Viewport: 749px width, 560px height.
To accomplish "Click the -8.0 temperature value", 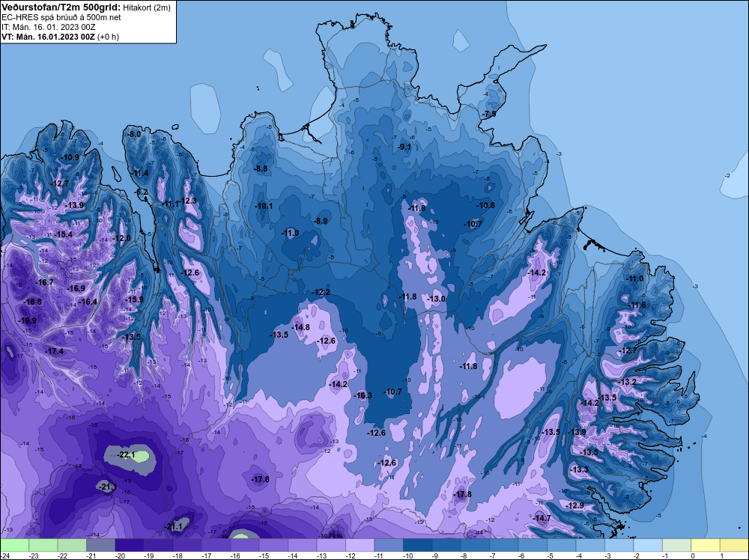I will [x=134, y=134].
